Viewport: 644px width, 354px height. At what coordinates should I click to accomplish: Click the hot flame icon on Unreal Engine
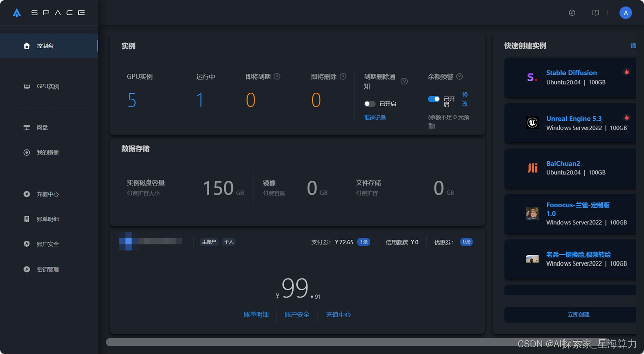[627, 117]
